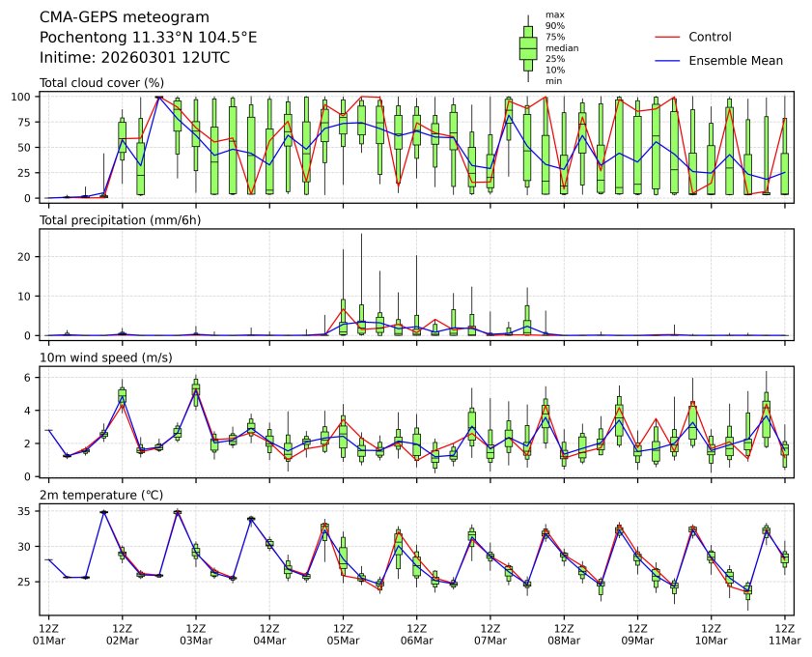Image resolution: width=812 pixels, height=657 pixels.
Task: Click the red Control legend line
Action: tap(668, 37)
